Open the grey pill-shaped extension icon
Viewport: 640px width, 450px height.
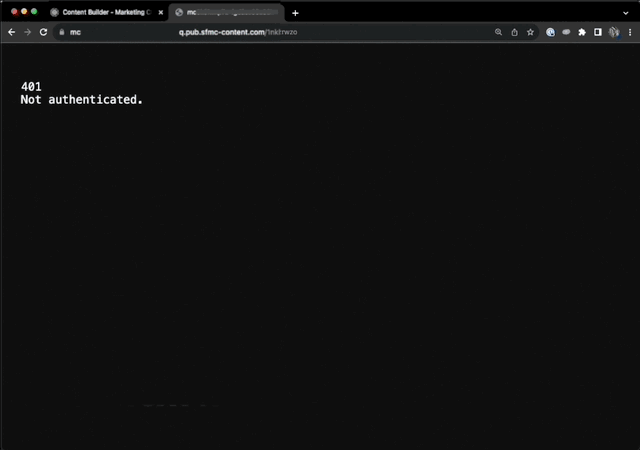pyautogui.click(x=566, y=32)
